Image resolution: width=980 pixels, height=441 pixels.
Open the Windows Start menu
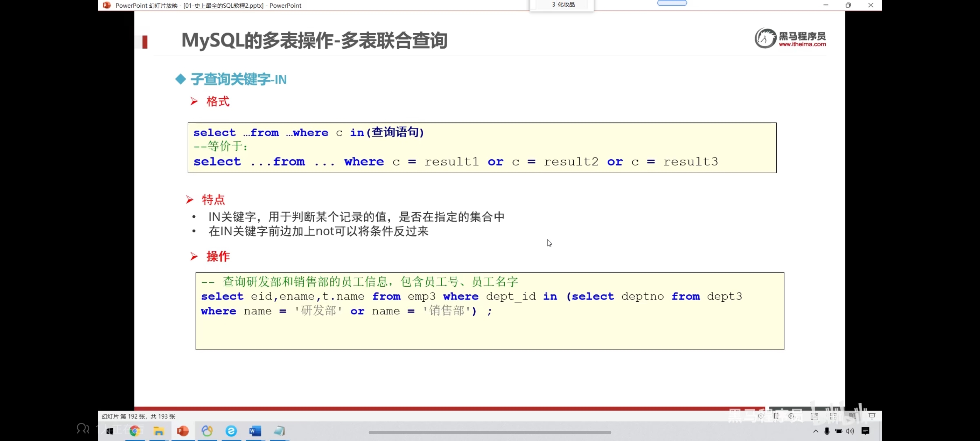[110, 431]
